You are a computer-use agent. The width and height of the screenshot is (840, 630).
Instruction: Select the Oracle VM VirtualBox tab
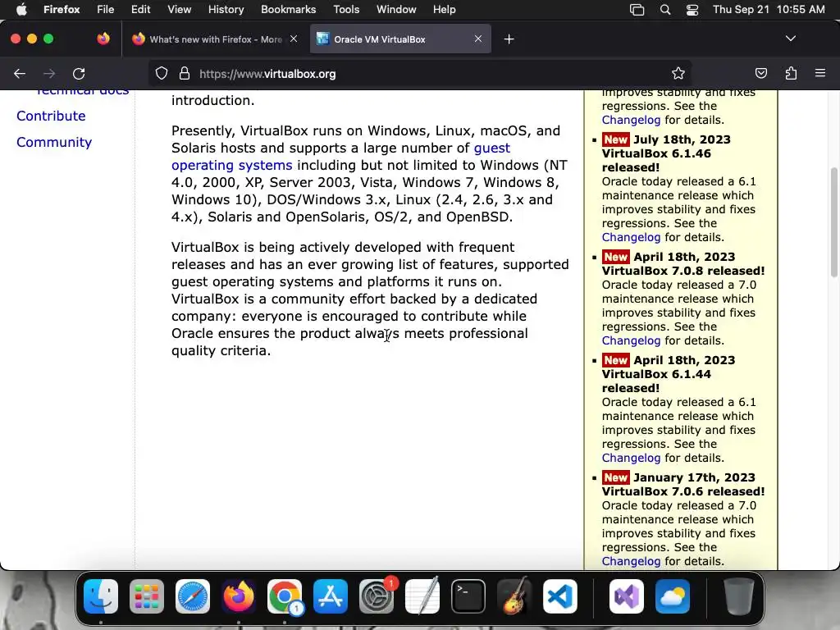[400, 39]
